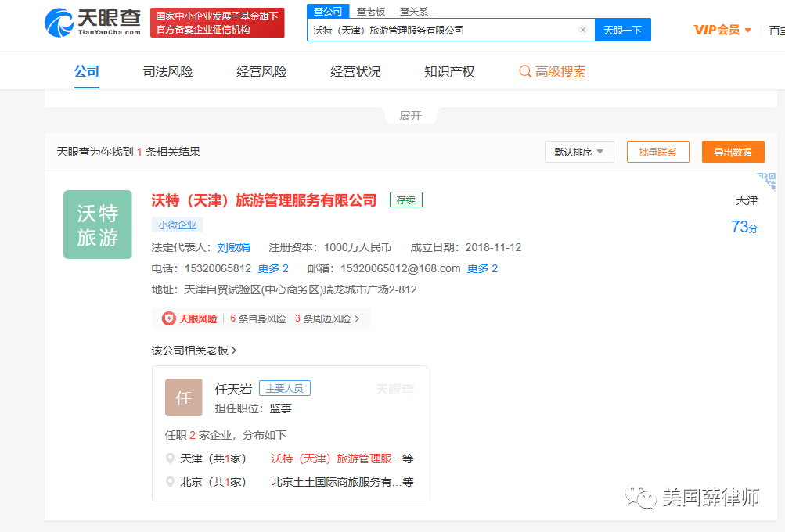Open 该公司相关老板 section link

[x=194, y=350]
